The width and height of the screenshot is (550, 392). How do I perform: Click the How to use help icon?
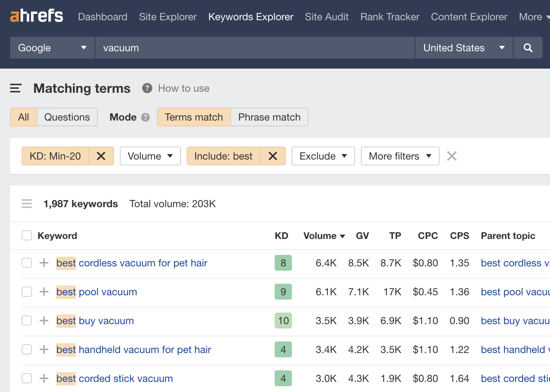pos(147,88)
